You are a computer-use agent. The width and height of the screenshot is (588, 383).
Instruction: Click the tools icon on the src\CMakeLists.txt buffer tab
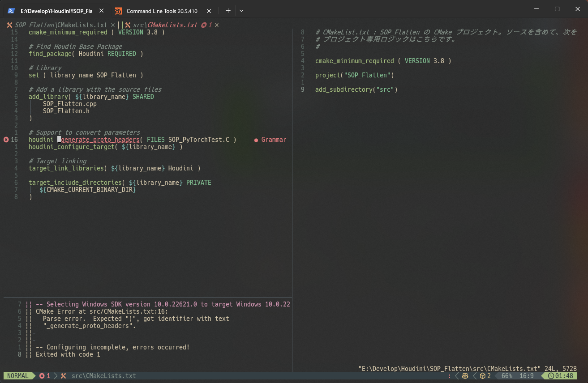[128, 25]
